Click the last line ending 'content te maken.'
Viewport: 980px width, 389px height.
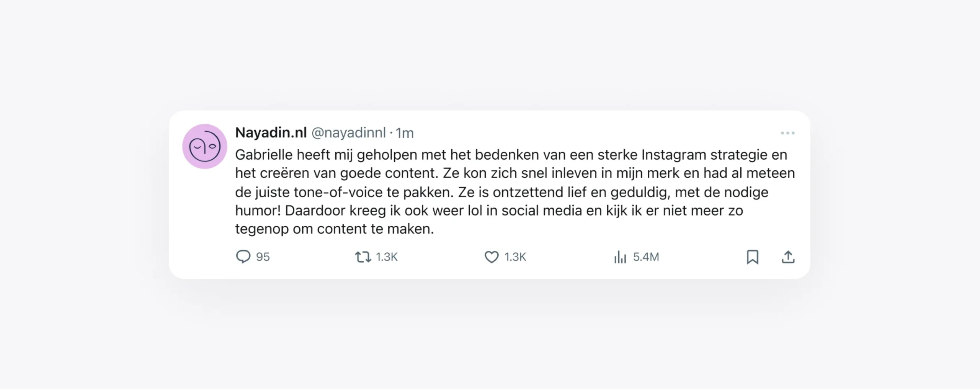point(334,229)
